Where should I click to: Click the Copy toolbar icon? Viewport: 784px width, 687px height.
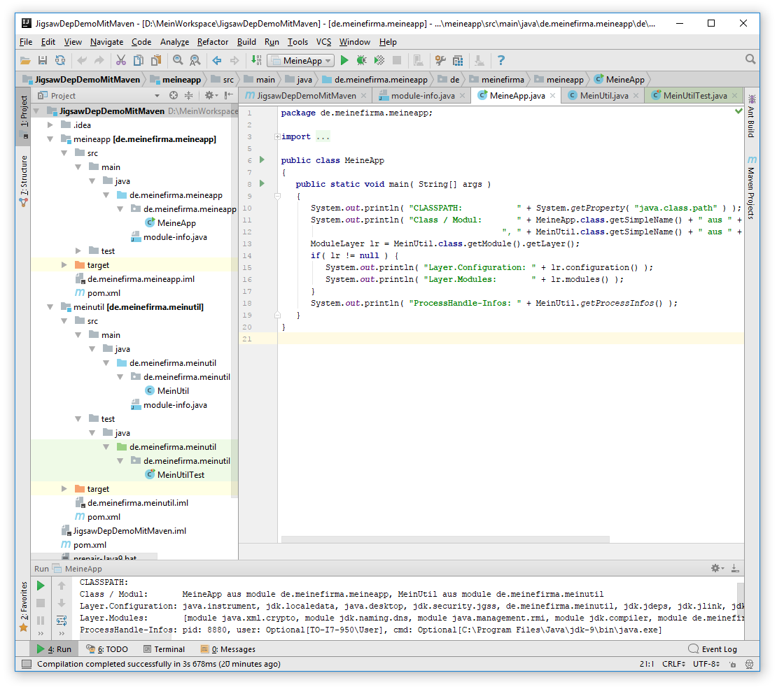coord(139,60)
